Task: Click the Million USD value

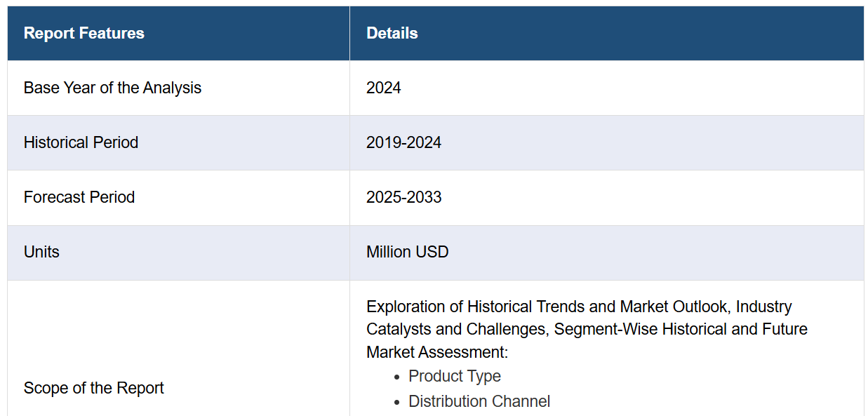Action: pos(407,252)
